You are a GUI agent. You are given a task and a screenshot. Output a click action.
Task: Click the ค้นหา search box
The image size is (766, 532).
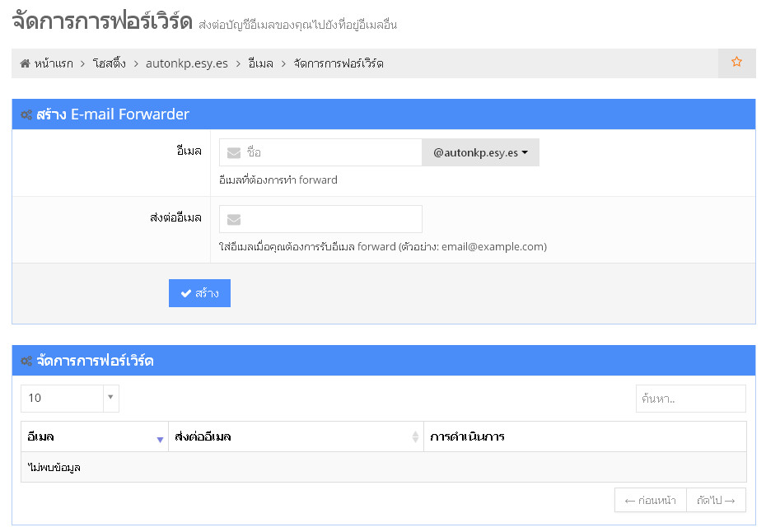(690, 399)
